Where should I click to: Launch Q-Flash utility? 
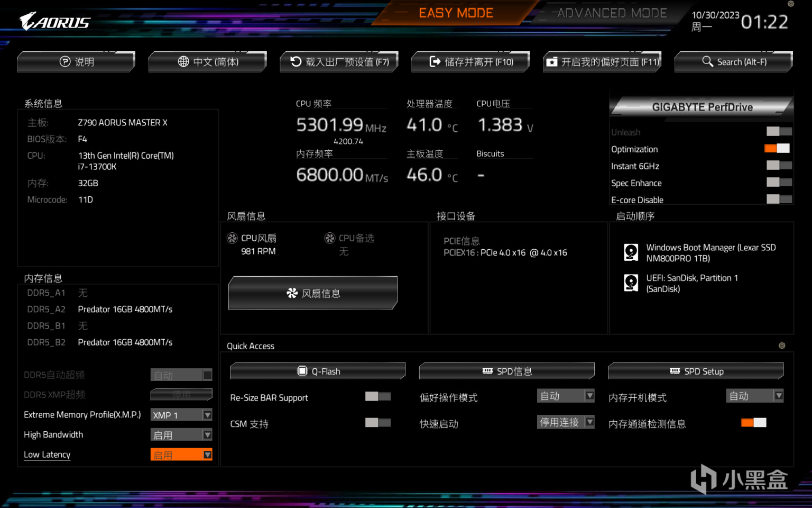point(318,371)
